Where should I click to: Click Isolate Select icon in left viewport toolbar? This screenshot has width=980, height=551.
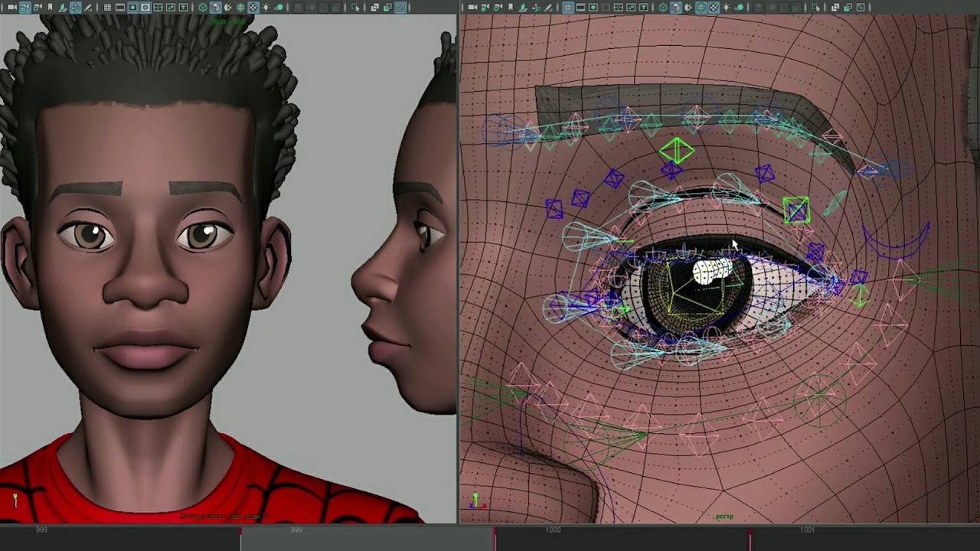point(355,8)
